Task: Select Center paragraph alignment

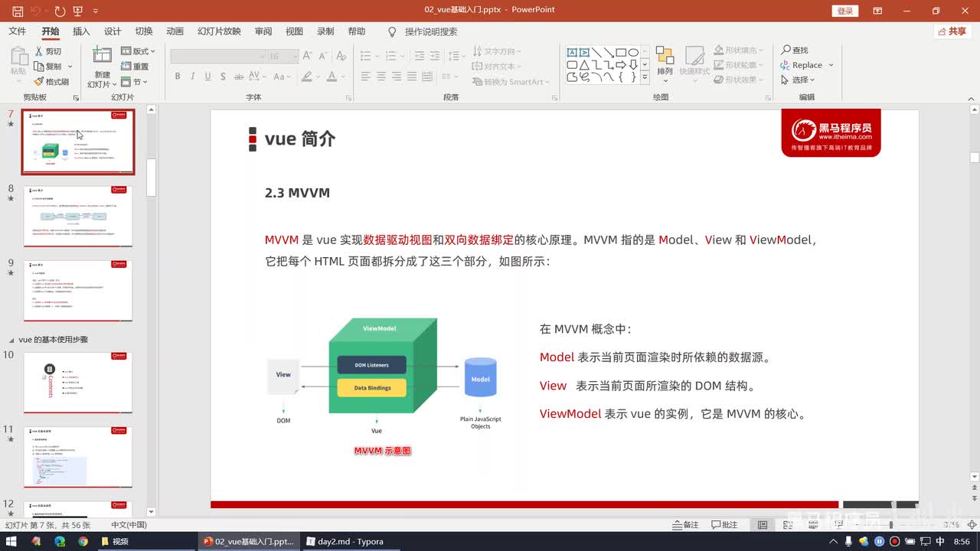Action: tap(381, 77)
